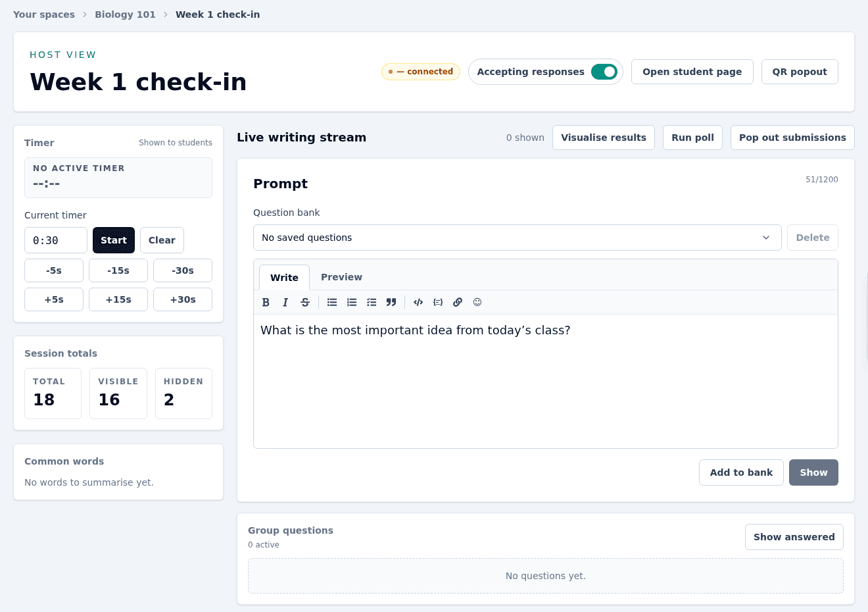Insert a hyperlink in the prompt
This screenshot has width=868, height=612.
[x=458, y=302]
